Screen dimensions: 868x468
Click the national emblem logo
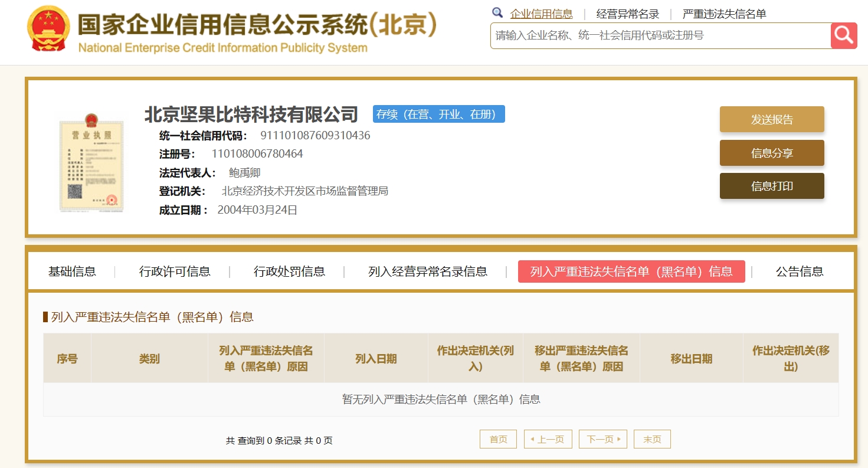point(49,30)
